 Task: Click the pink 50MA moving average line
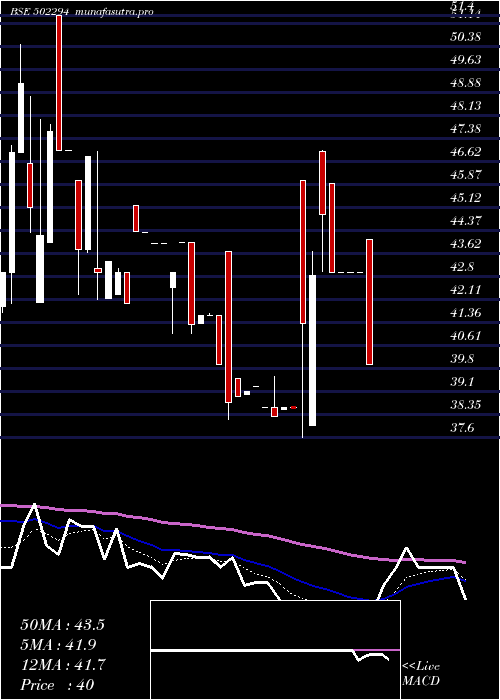[x=232, y=530]
